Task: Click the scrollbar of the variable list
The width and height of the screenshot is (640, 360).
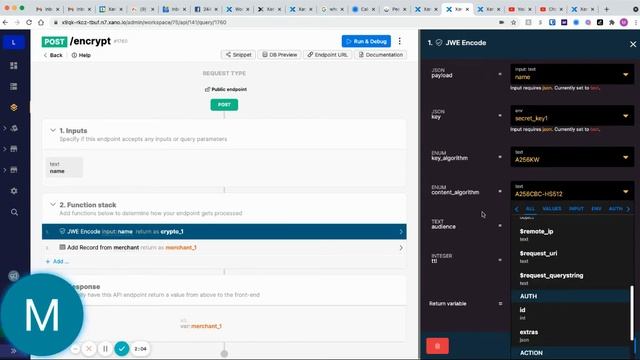Action: click(632, 312)
